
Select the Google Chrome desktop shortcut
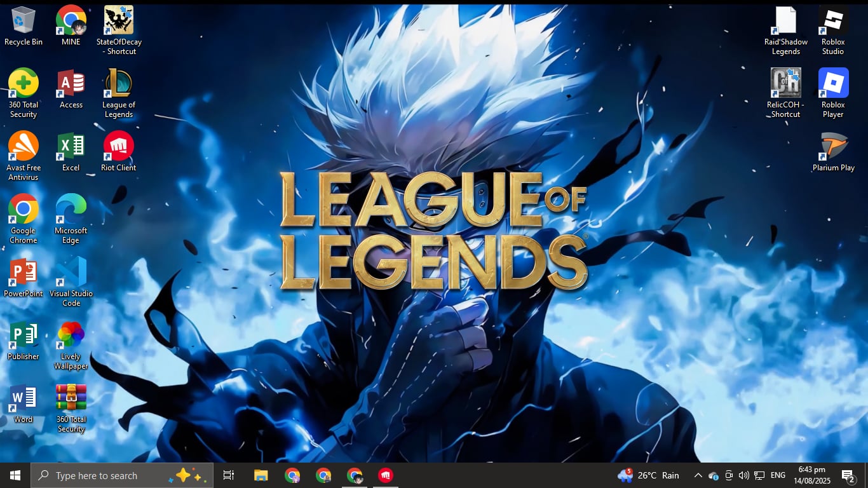tap(24, 219)
